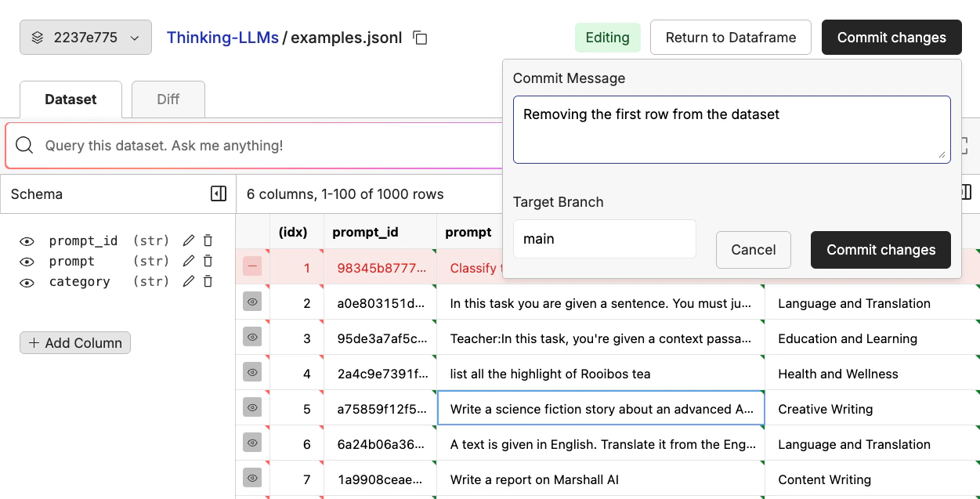This screenshot has height=499, width=980.
Task: Toggle the panel layout icon on the right edge
Action: pos(965,192)
